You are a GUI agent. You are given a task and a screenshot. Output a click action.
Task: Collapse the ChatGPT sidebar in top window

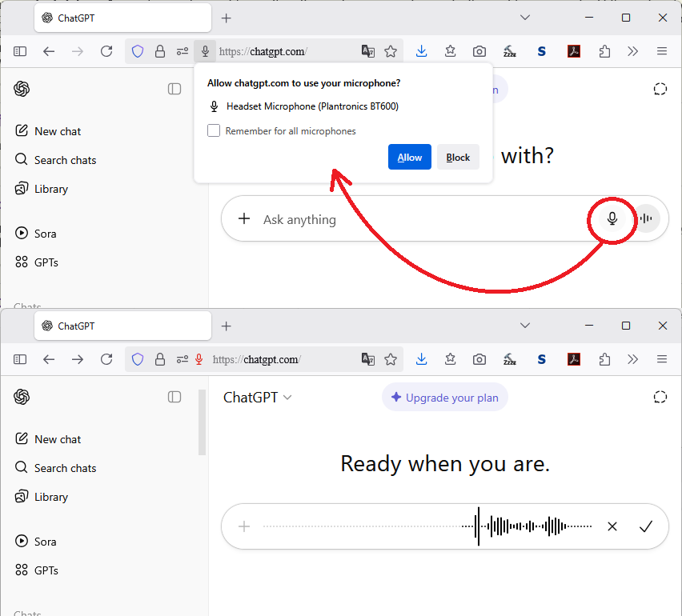(175, 89)
